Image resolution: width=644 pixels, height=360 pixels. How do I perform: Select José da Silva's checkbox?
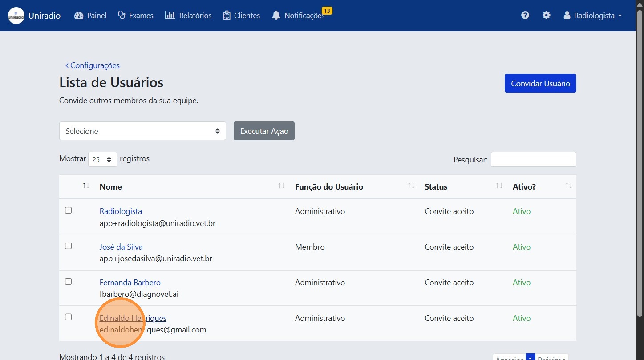coord(69,246)
